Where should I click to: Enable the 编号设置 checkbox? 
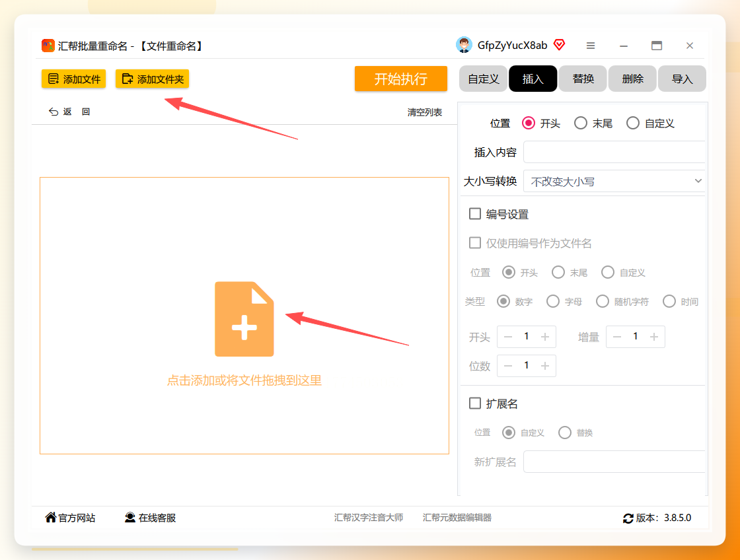pos(475,214)
